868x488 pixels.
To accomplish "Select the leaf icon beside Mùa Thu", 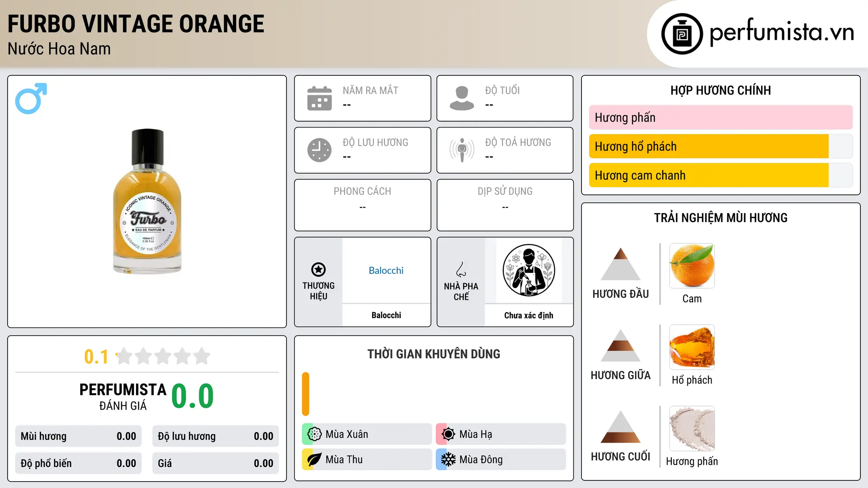I will 314,460.
